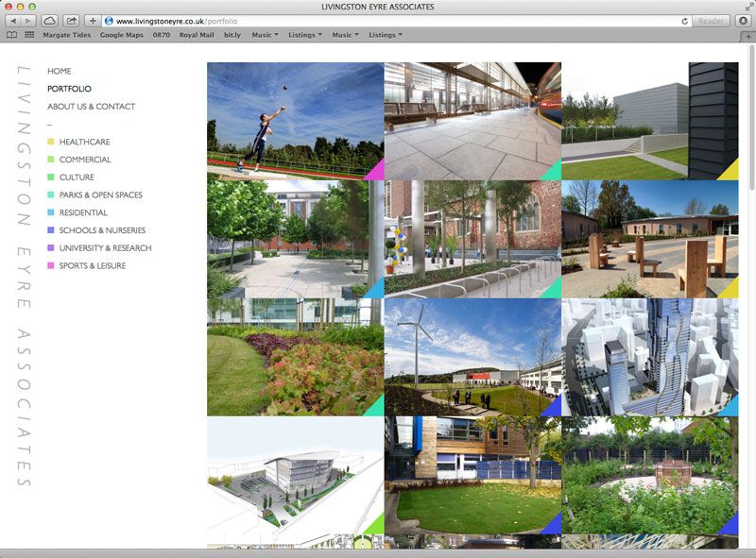This screenshot has width=756, height=558.
Task: Open the Margate Tides bookmark
Action: point(68,35)
